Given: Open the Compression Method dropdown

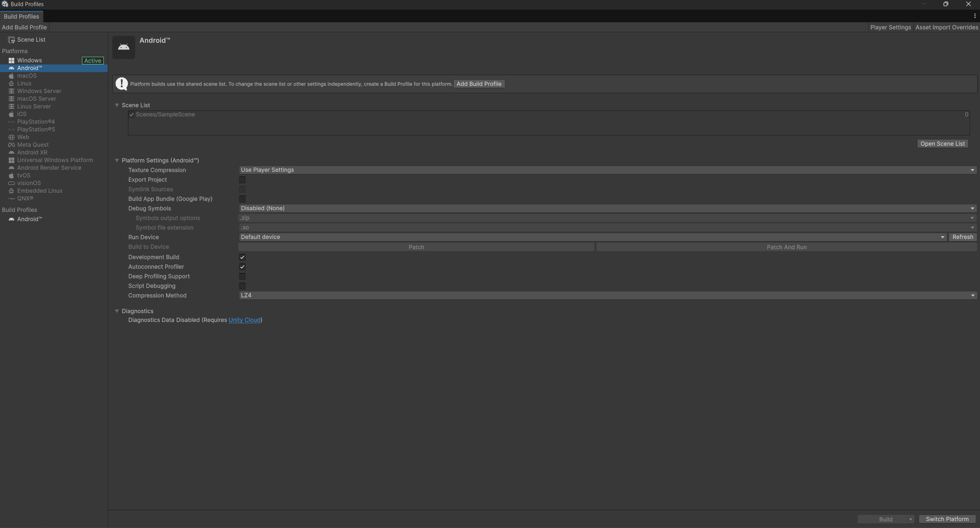Looking at the screenshot, I should (606, 295).
